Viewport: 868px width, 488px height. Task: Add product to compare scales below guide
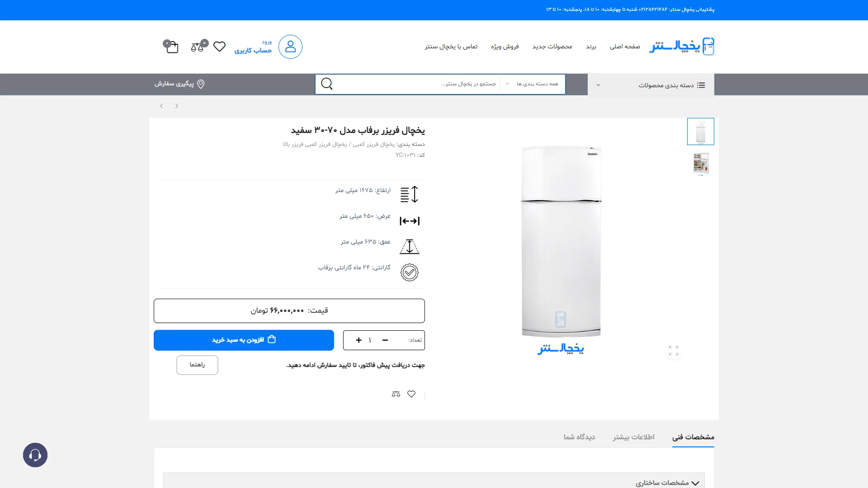click(396, 394)
